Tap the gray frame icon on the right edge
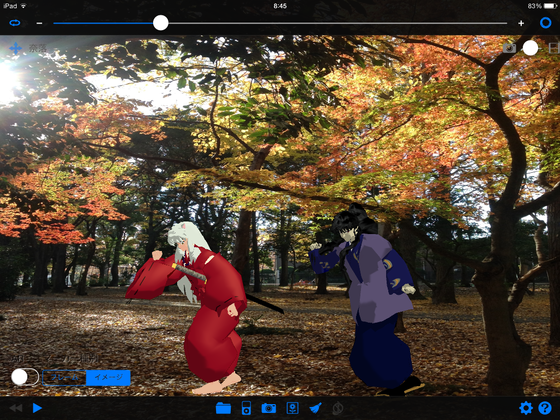560x420 pixels. [x=554, y=48]
